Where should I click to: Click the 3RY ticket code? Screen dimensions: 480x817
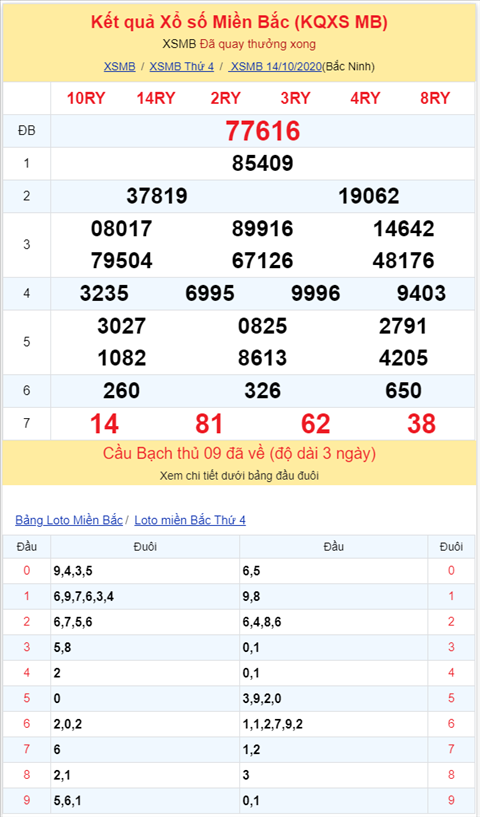coord(296,98)
